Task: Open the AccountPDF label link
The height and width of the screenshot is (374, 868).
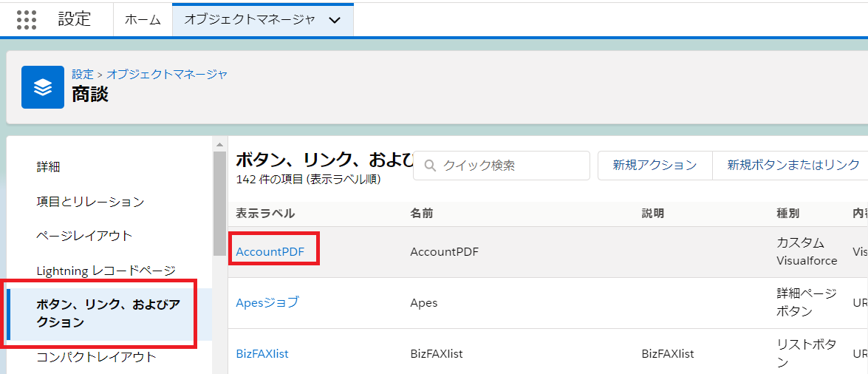Action: (270, 251)
